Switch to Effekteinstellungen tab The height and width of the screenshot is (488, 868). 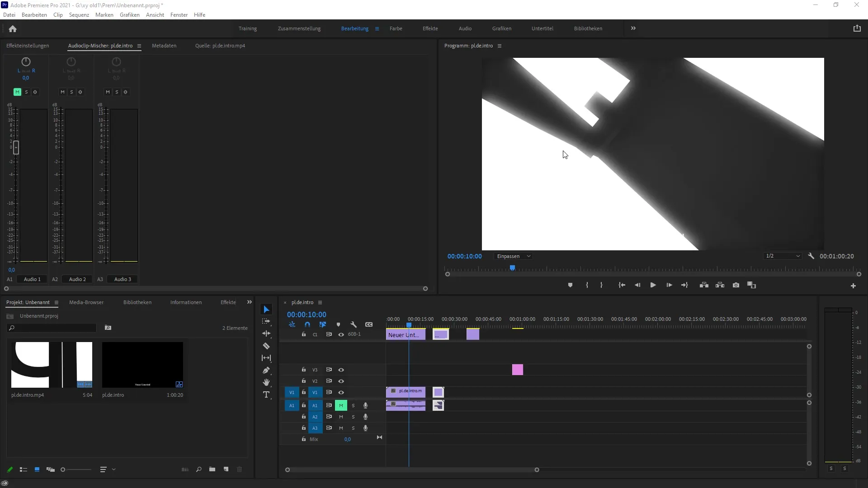pyautogui.click(x=28, y=46)
